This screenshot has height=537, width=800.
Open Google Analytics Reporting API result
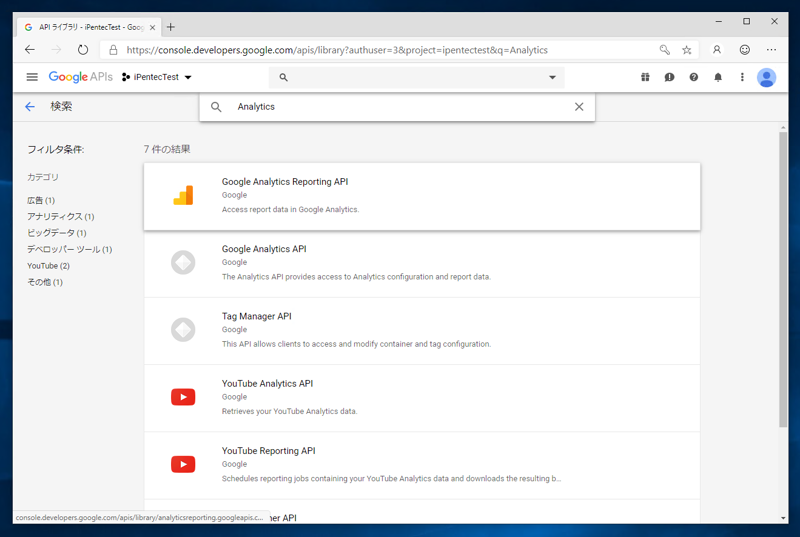click(x=422, y=196)
